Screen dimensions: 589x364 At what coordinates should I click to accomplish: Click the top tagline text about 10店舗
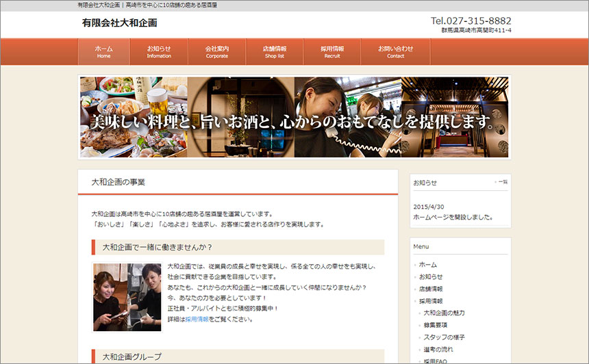[x=147, y=5]
